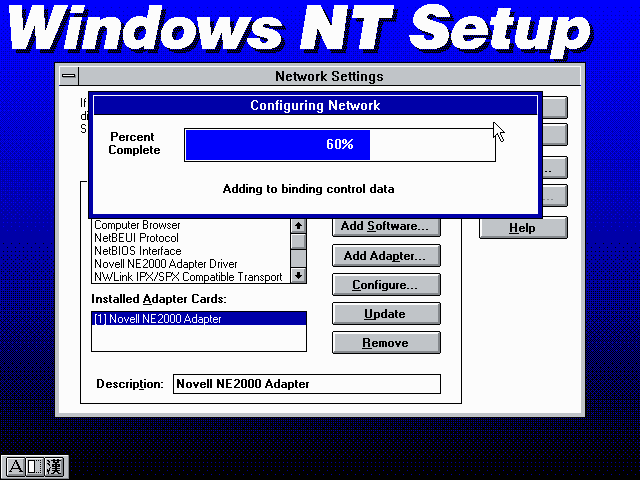
Task: Click the Configuring Network title bar
Action: [x=315, y=105]
